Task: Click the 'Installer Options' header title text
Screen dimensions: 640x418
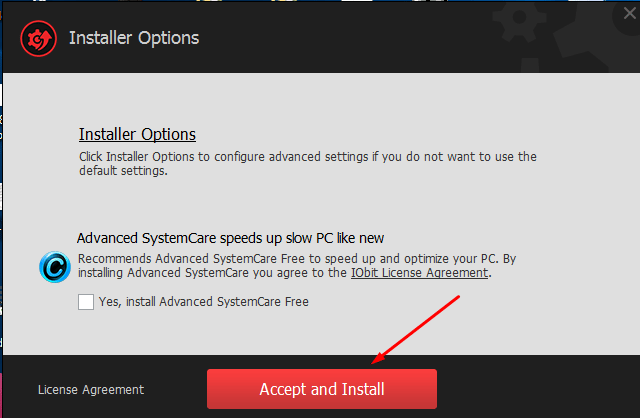Action: (134, 39)
